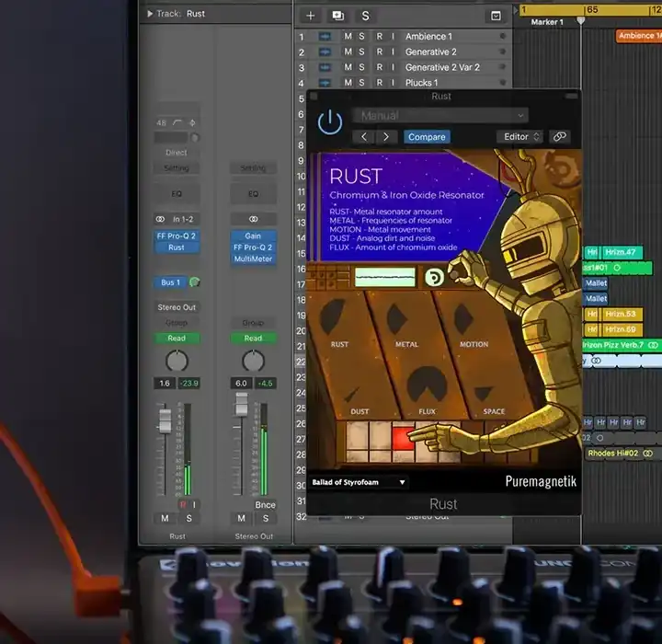This screenshot has width=662, height=644.
Task: Mute the Stereo Out channel strip
Action: (x=241, y=518)
